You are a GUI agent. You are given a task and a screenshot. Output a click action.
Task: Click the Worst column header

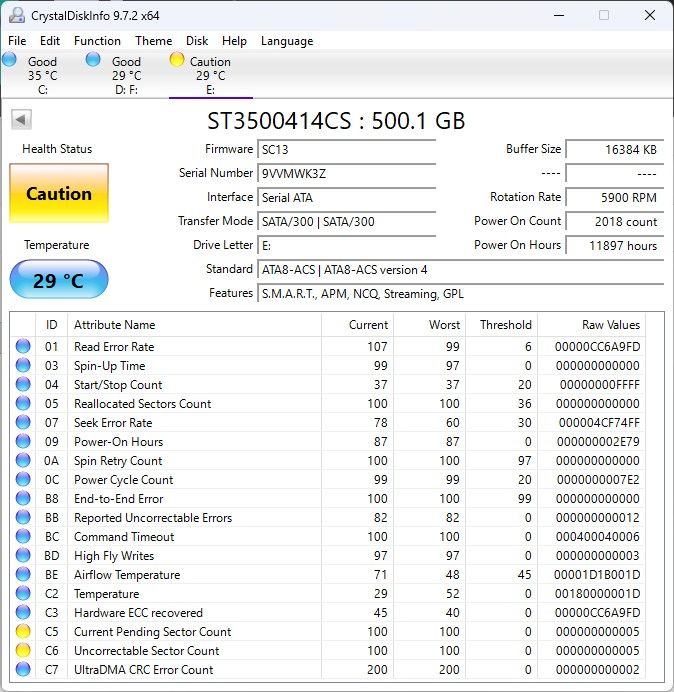coord(429,325)
